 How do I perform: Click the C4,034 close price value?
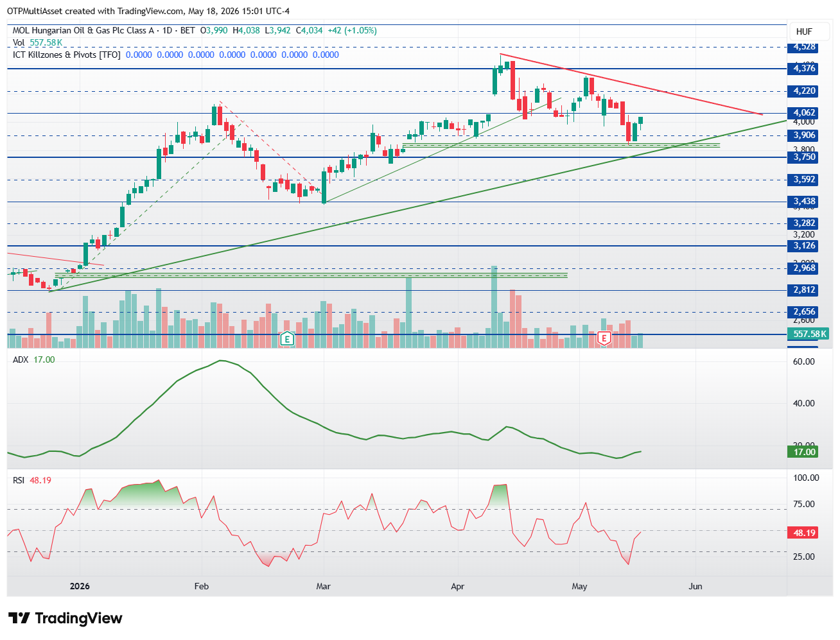309,30
